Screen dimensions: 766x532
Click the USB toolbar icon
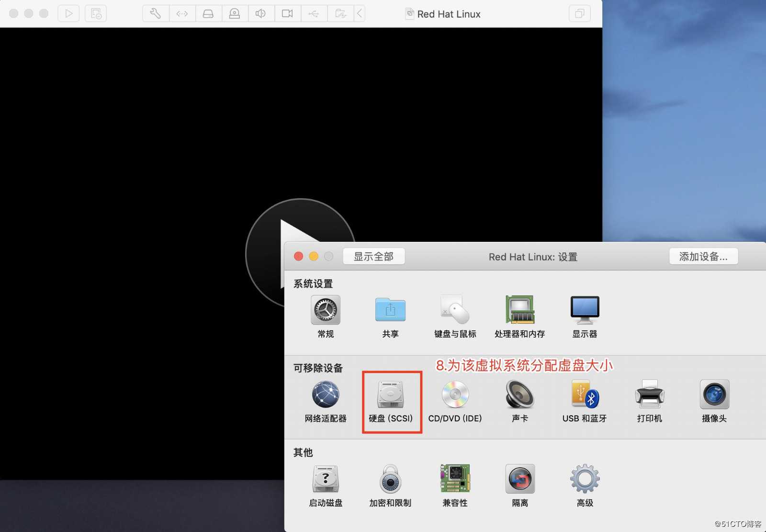(x=314, y=13)
